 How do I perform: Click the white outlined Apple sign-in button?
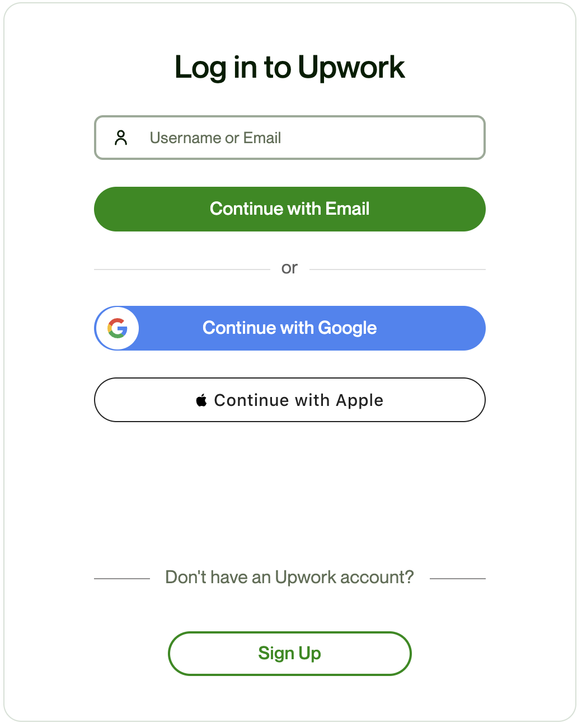pos(290,400)
